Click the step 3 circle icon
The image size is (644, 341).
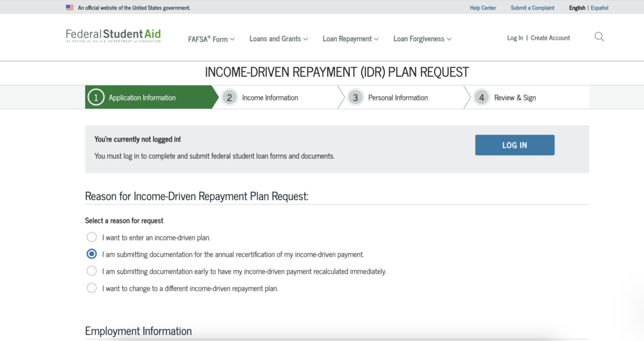click(355, 98)
